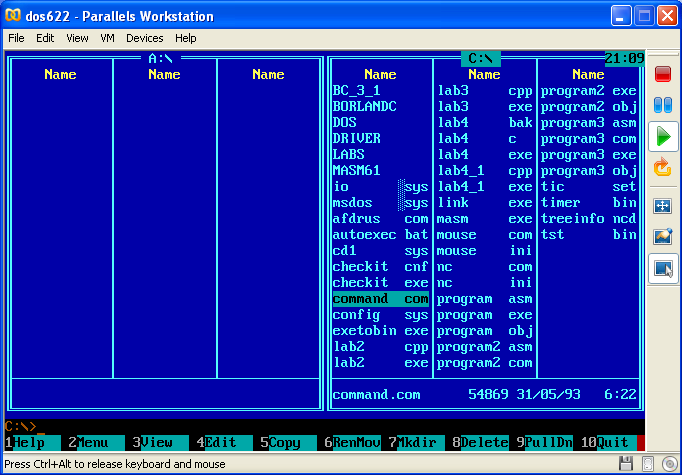Click the 4 Edit function key
Viewport: 682px width, 475px height.
click(224, 443)
